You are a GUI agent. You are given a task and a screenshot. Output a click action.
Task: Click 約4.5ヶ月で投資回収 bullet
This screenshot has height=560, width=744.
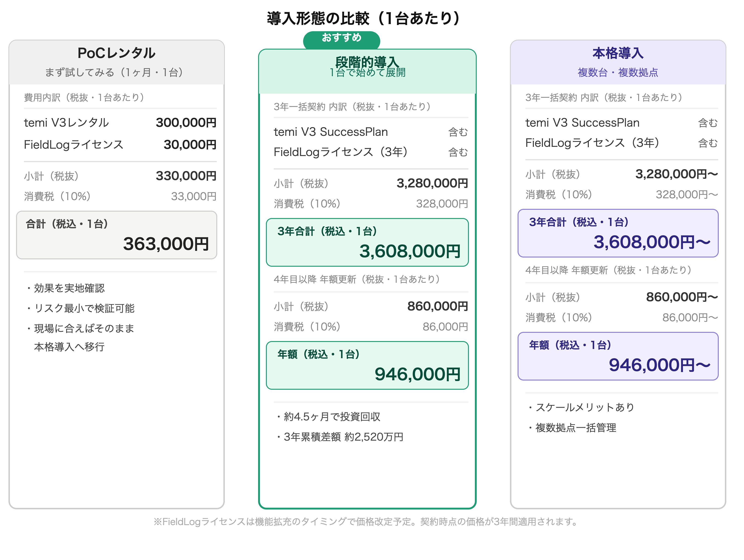click(x=328, y=417)
